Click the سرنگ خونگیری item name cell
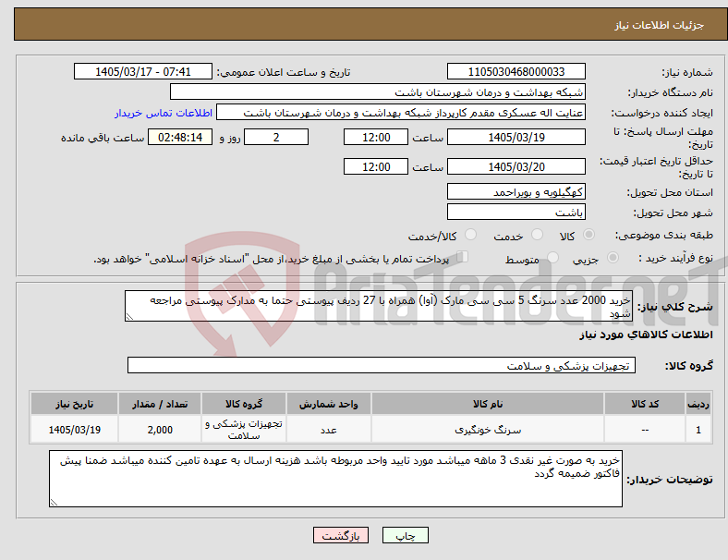Viewport: 728px width, 560px height. click(488, 430)
